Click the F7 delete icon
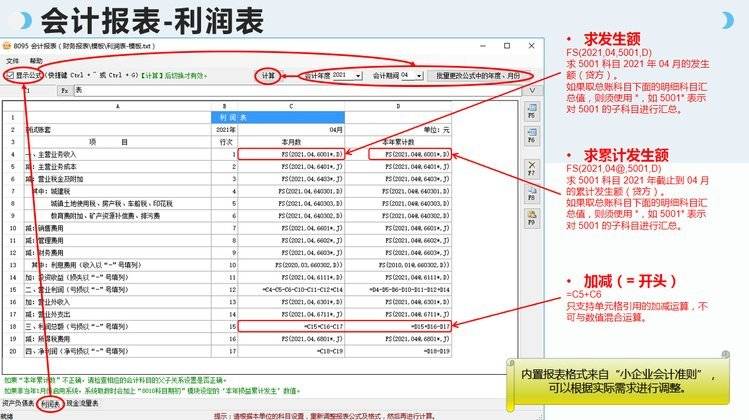749x420 pixels. 532,167
